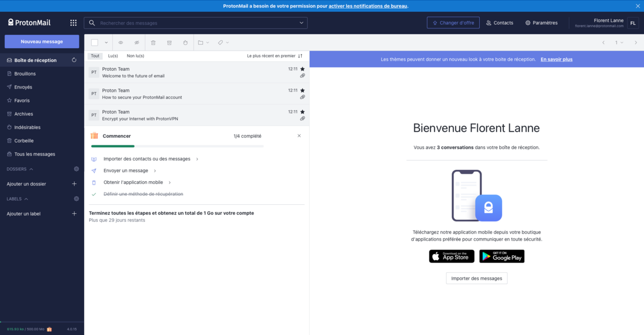
Task: Toggle star on How to secure message
Action: click(x=302, y=90)
